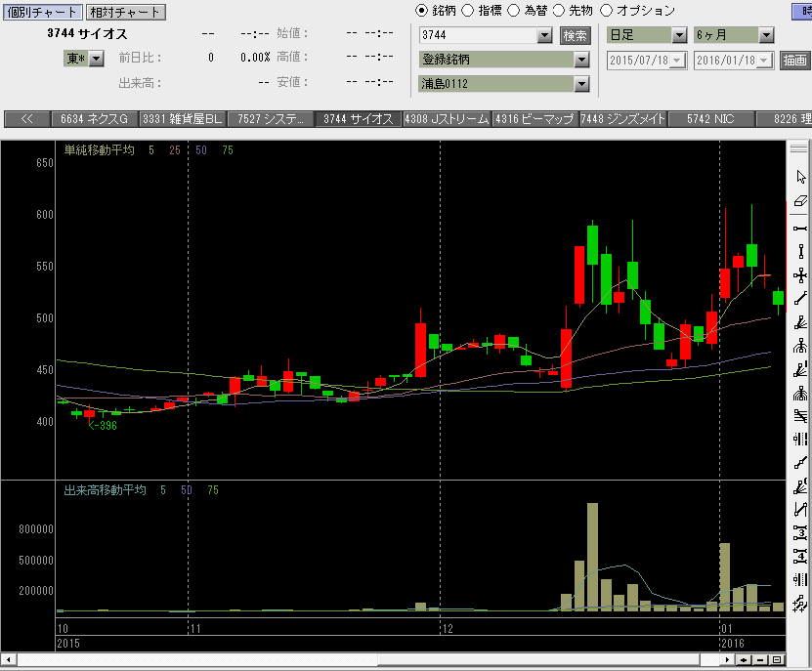The width and height of the screenshot is (812, 671).
Task: Go to previous stocks with << button
Action: tap(27, 119)
